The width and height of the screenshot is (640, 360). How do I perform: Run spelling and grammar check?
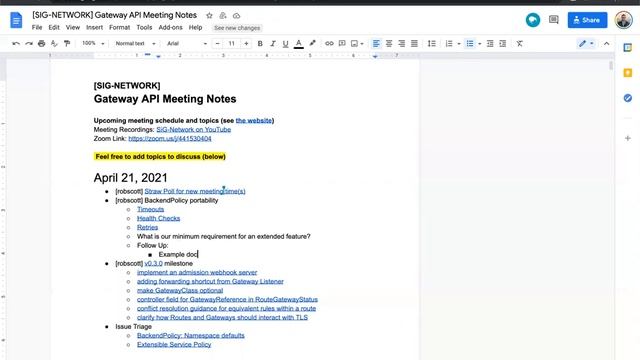[54, 43]
